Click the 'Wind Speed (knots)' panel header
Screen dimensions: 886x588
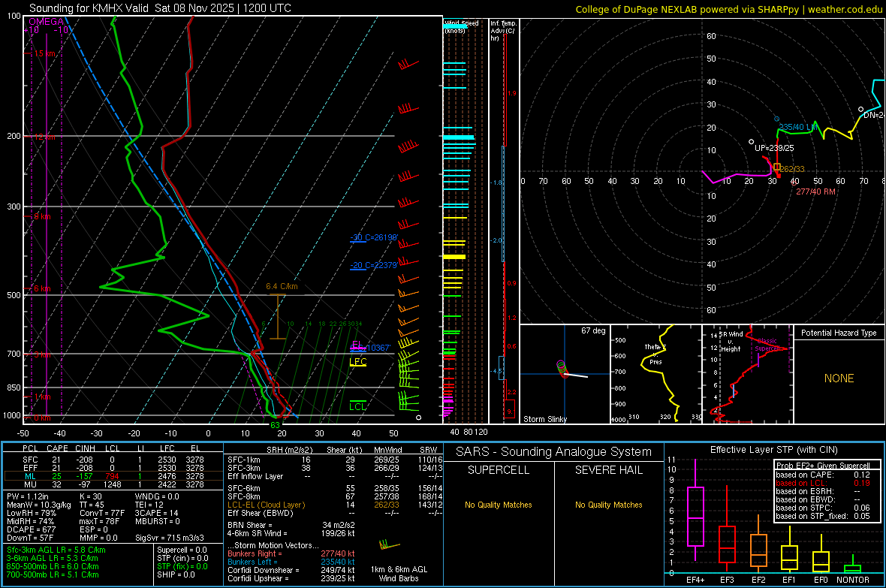tap(462, 26)
